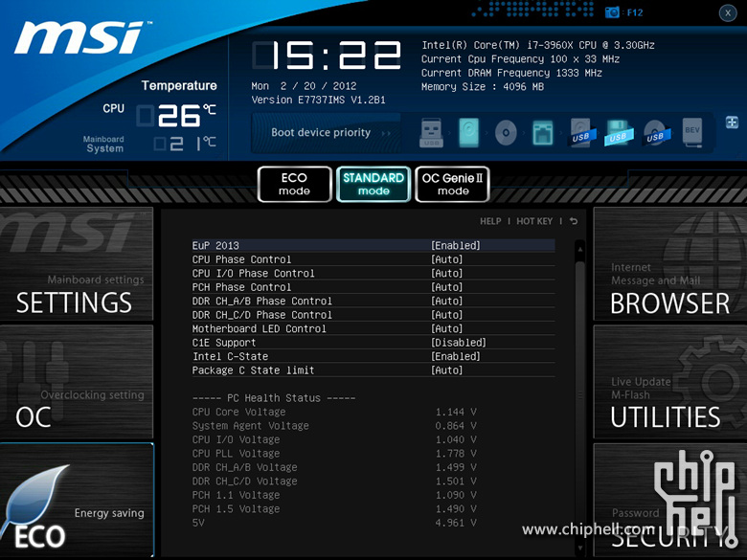The width and height of the screenshot is (747, 560).
Task: Open the OC overclocking setting panel
Action: click(x=77, y=382)
